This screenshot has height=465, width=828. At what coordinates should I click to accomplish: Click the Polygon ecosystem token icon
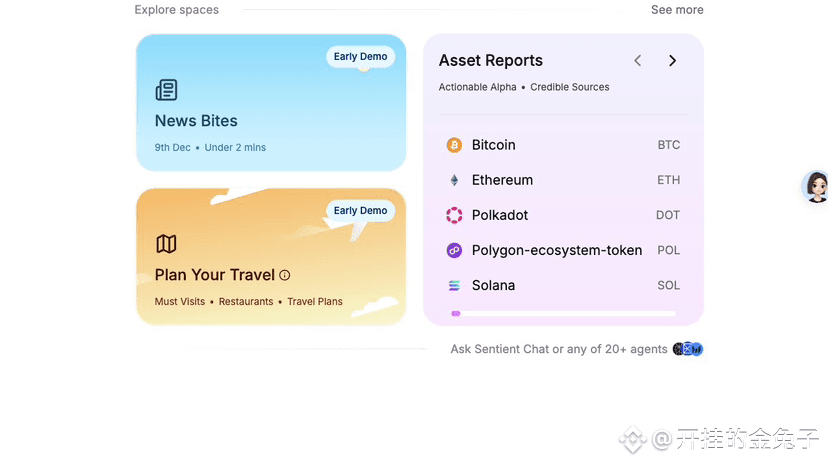[x=454, y=250]
